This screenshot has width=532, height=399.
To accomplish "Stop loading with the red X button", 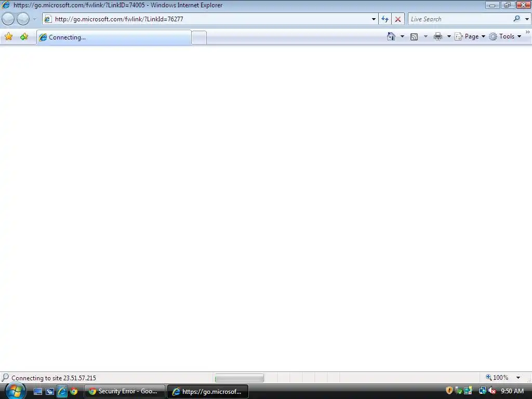I will point(397,19).
